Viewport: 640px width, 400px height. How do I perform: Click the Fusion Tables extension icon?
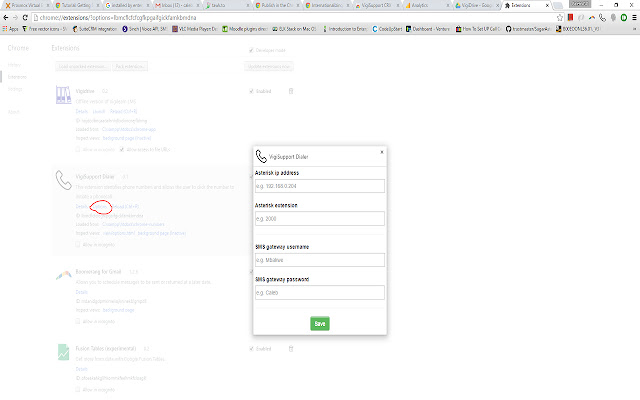tap(63, 352)
